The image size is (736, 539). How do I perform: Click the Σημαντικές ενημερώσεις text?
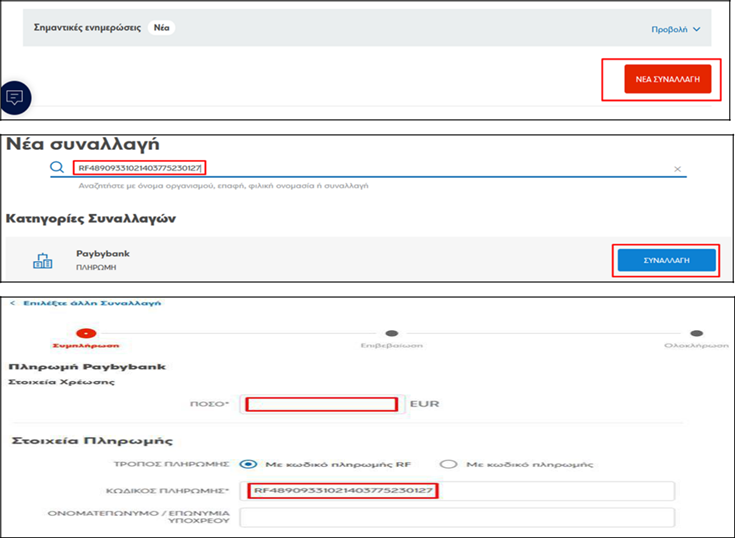point(87,28)
